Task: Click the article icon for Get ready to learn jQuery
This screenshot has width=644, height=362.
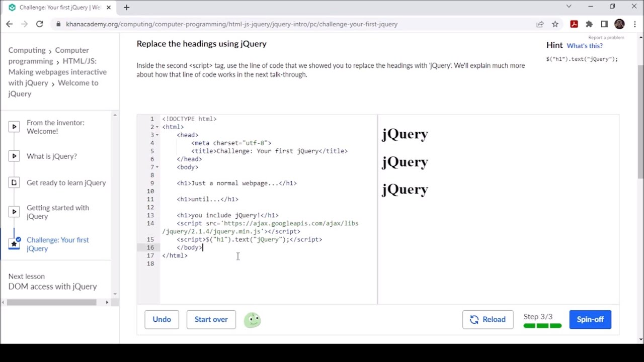Action: click(14, 183)
